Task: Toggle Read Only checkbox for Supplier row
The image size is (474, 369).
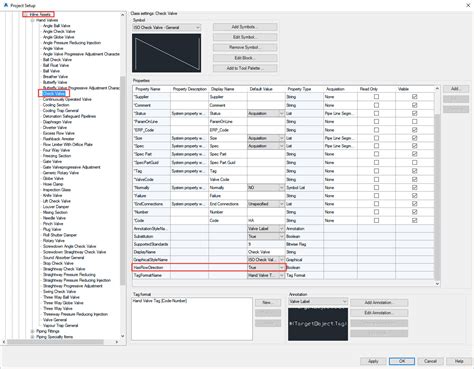Action: tap(376, 97)
